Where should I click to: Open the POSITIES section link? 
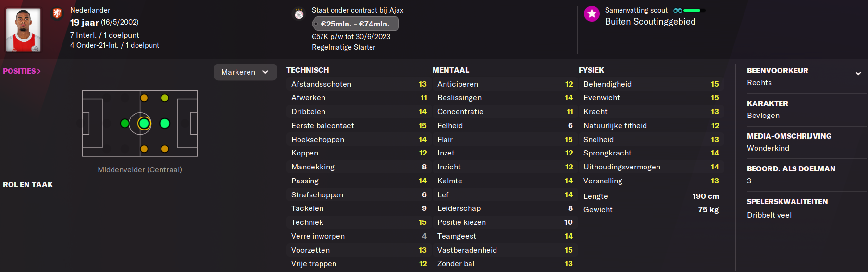click(x=22, y=71)
